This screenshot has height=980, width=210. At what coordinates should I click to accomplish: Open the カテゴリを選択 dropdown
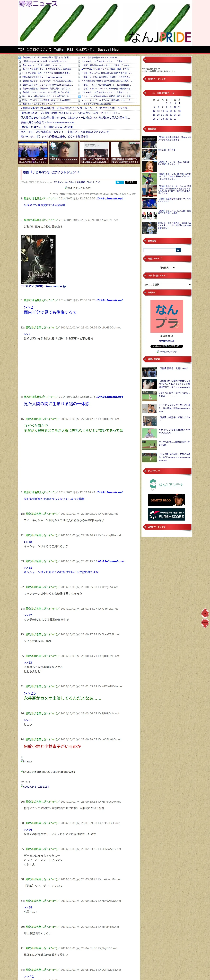pyautogui.click(x=167, y=285)
